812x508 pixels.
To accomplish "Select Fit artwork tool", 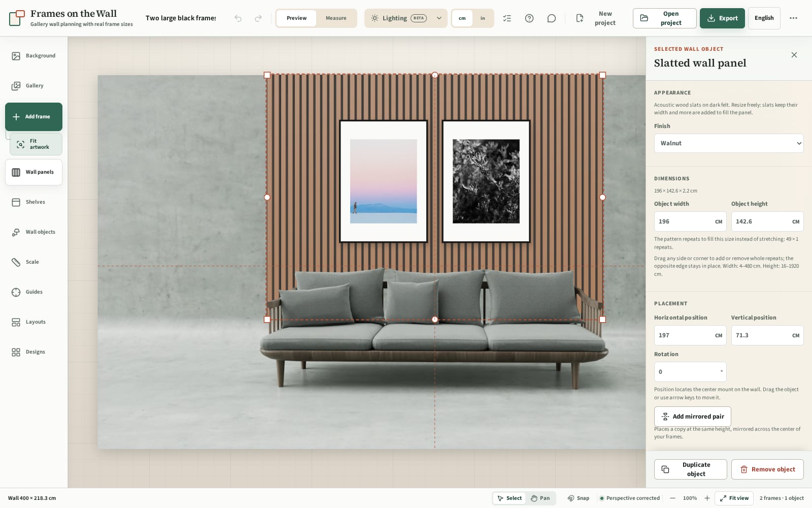I will pyautogui.click(x=36, y=144).
